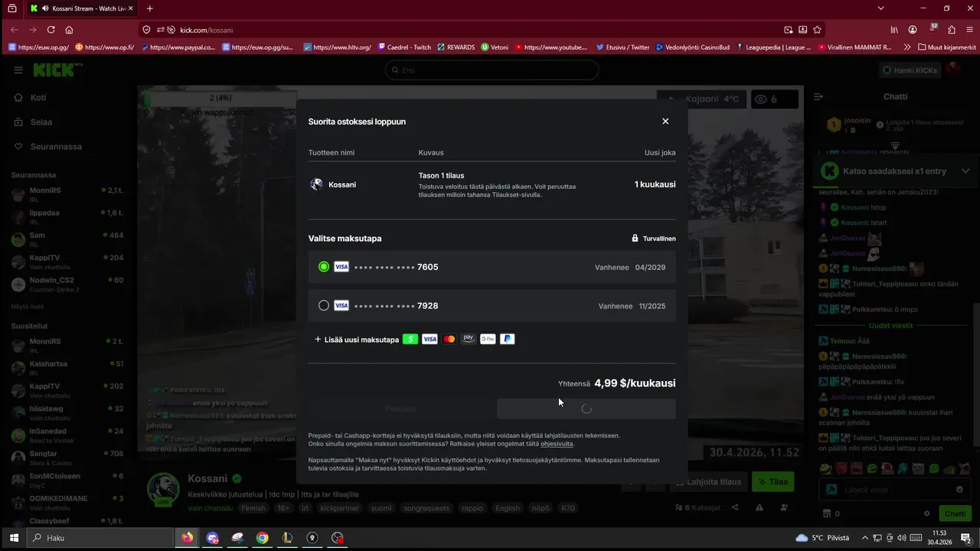Collapse the chat panel arrow icon
Screen dimensions: 980x551
[818, 97]
